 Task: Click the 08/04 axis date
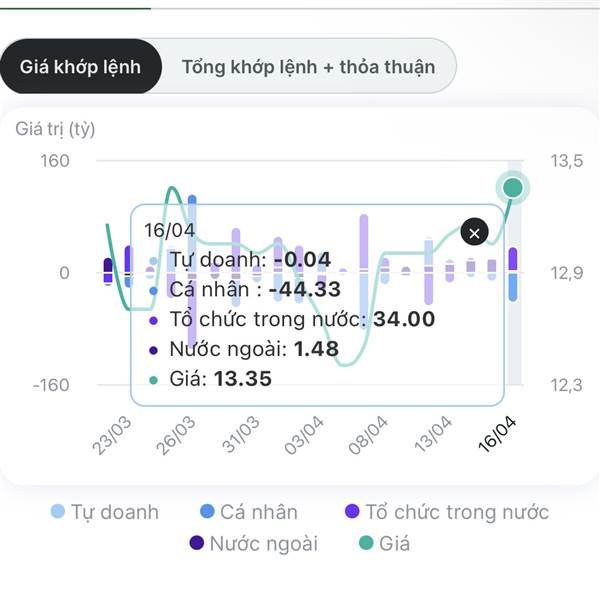pyautogui.click(x=369, y=433)
